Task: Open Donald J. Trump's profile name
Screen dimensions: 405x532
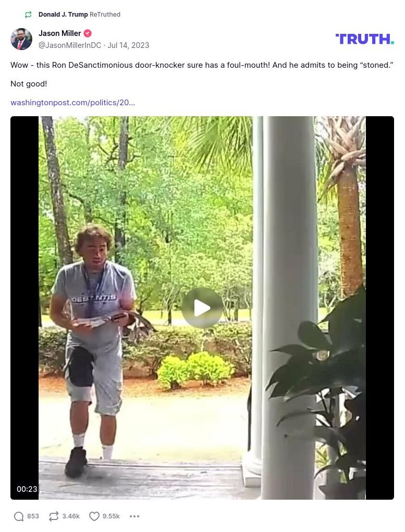Action: [63, 15]
